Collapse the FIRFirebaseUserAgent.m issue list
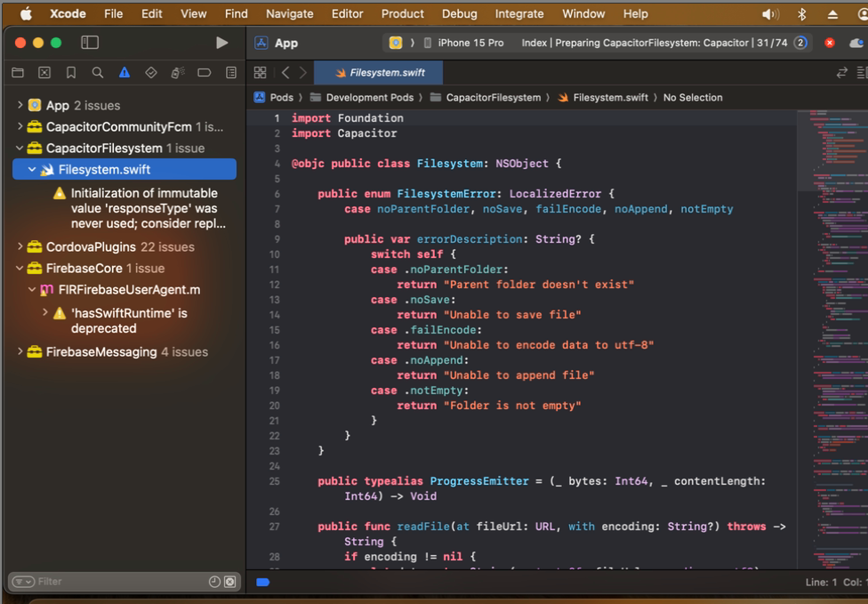This screenshot has width=868, height=604. (x=31, y=289)
